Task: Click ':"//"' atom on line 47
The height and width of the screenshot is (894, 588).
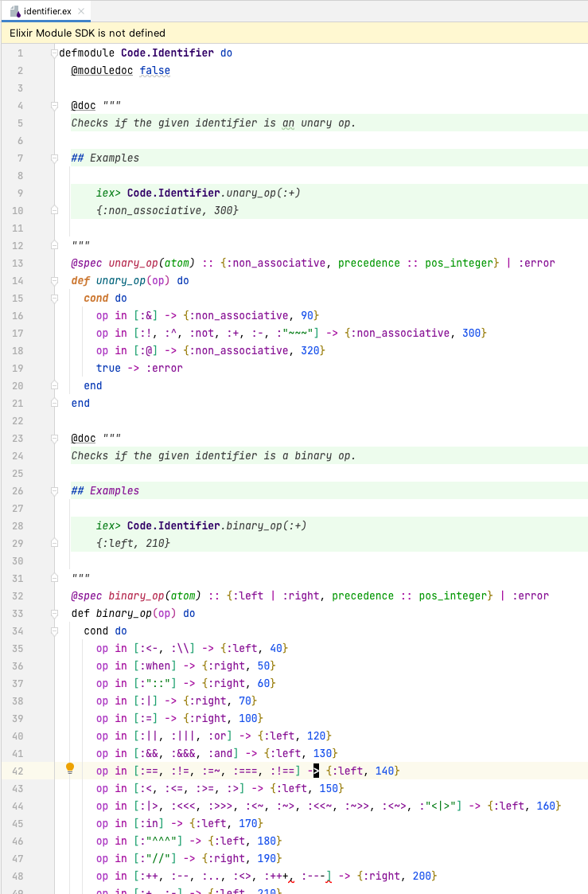Action: coord(155,859)
